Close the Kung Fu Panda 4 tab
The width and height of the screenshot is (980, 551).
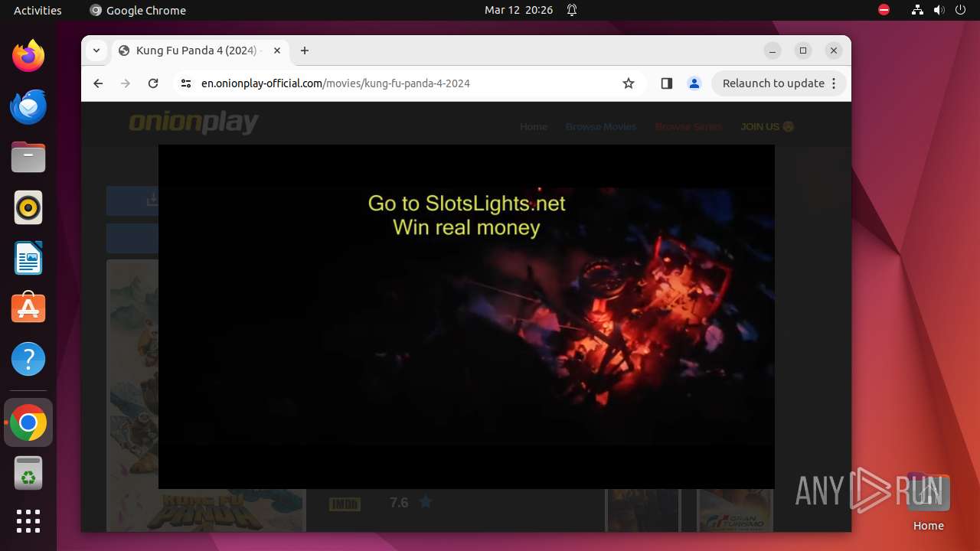277,51
